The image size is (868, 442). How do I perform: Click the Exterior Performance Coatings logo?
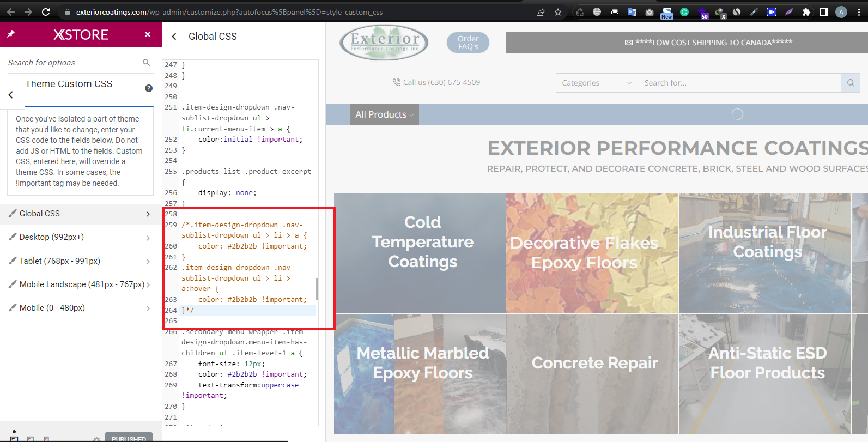pos(384,43)
